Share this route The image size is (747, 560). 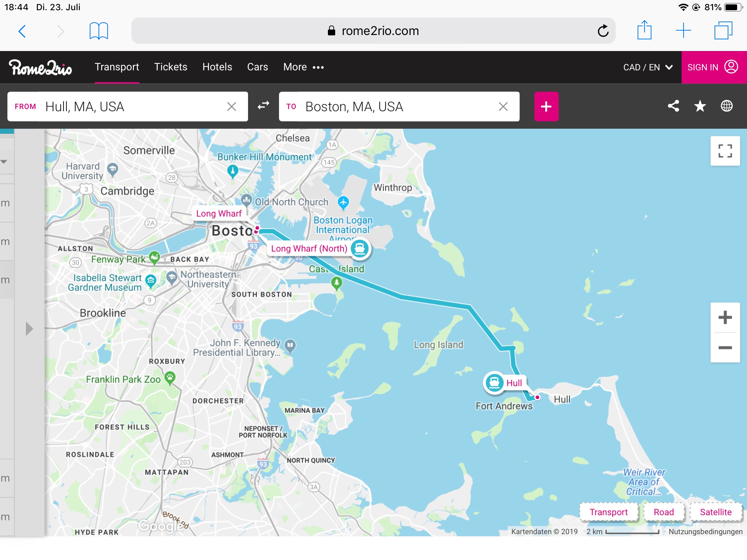pyautogui.click(x=673, y=106)
